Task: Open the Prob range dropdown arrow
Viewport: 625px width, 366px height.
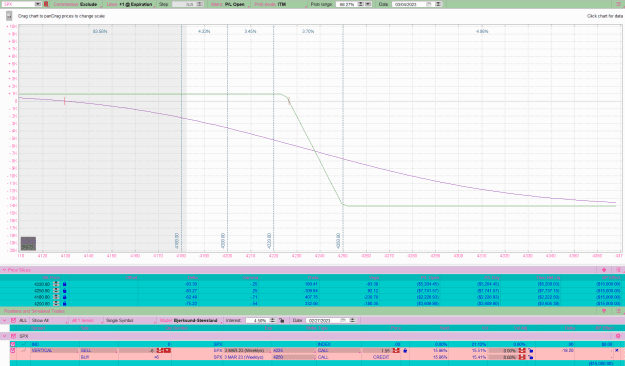Action: point(368,4)
